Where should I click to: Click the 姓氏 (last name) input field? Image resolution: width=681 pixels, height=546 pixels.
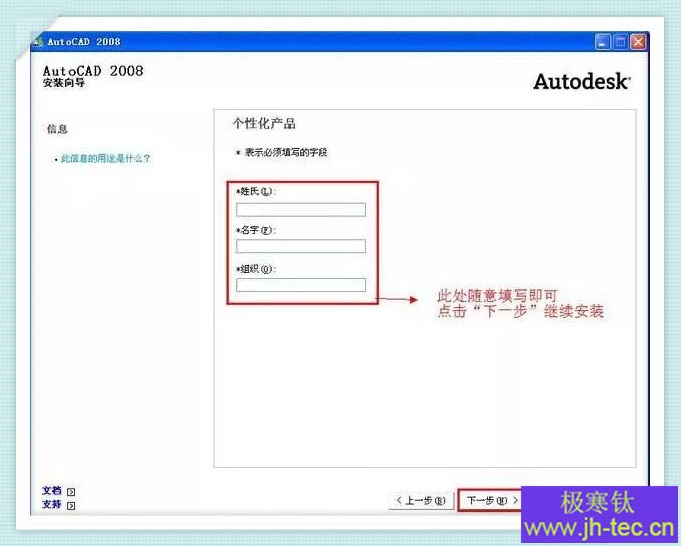pyautogui.click(x=301, y=210)
